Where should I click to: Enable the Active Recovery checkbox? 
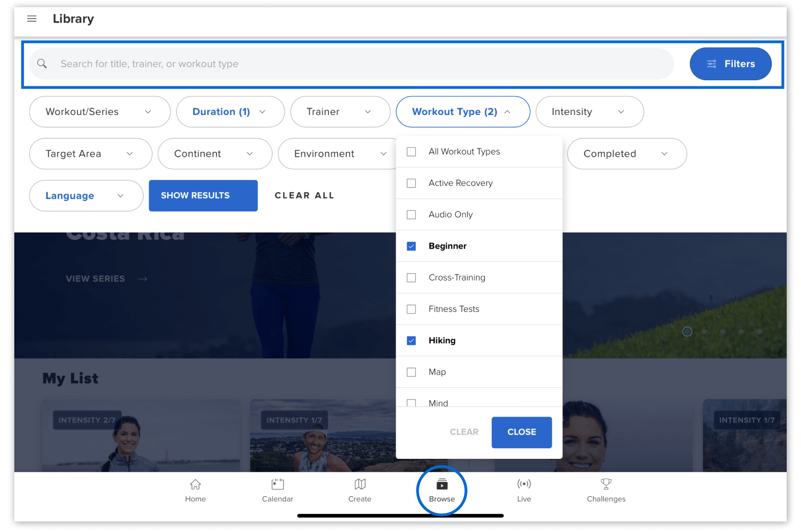click(411, 183)
